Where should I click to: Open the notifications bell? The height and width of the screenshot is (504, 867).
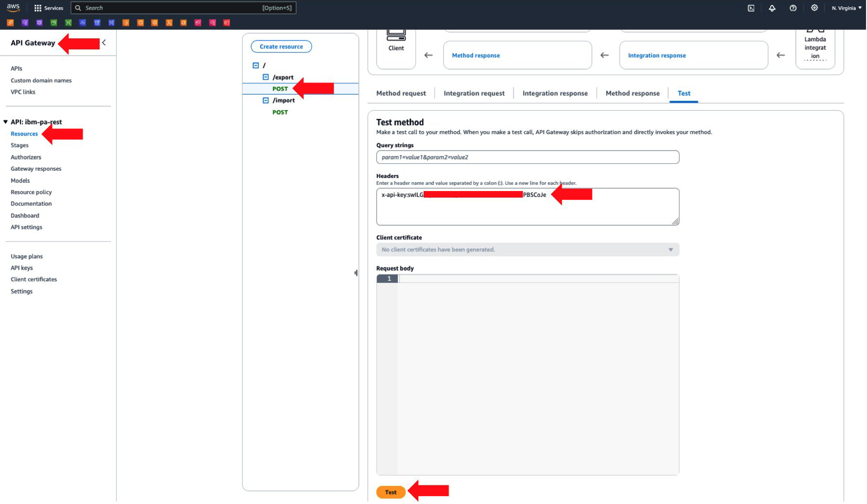pos(773,8)
